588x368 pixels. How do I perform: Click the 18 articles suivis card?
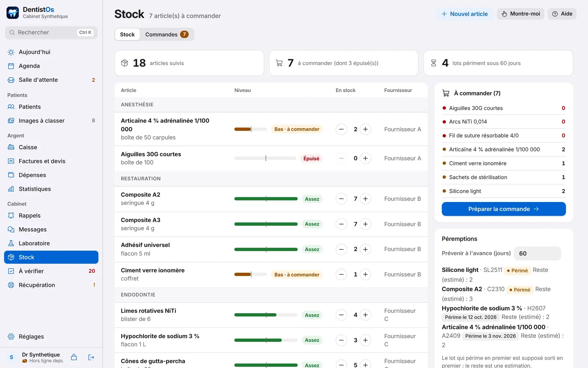189,63
